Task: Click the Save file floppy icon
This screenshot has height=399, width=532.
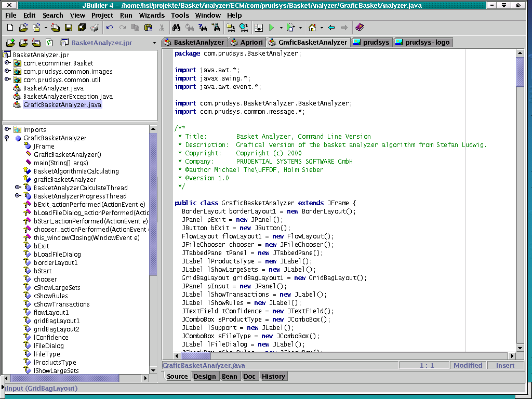Action: (x=68, y=28)
